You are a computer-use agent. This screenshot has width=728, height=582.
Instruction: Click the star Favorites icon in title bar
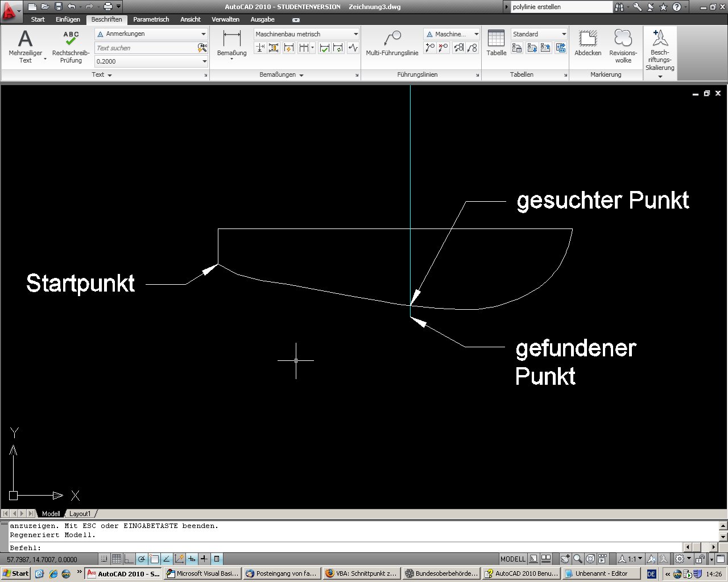click(663, 7)
